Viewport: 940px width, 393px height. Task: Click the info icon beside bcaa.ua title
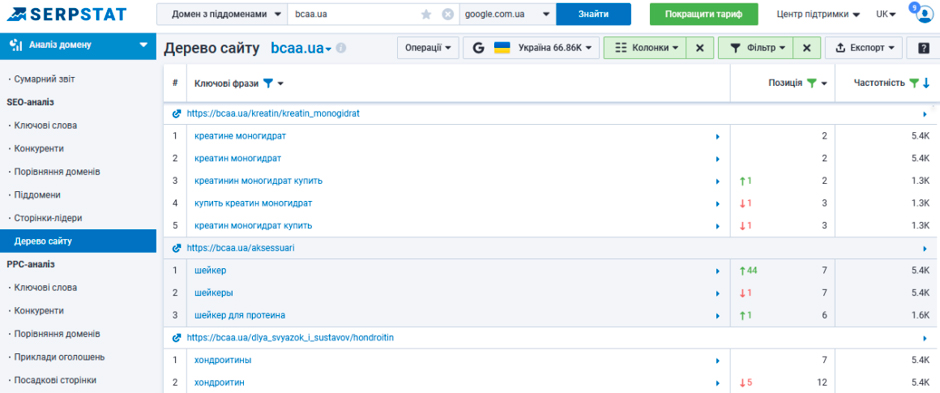[x=341, y=48]
